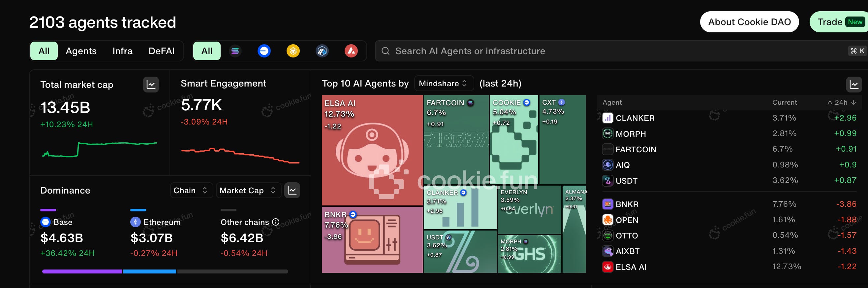Open Dominance chart icon

point(292,191)
